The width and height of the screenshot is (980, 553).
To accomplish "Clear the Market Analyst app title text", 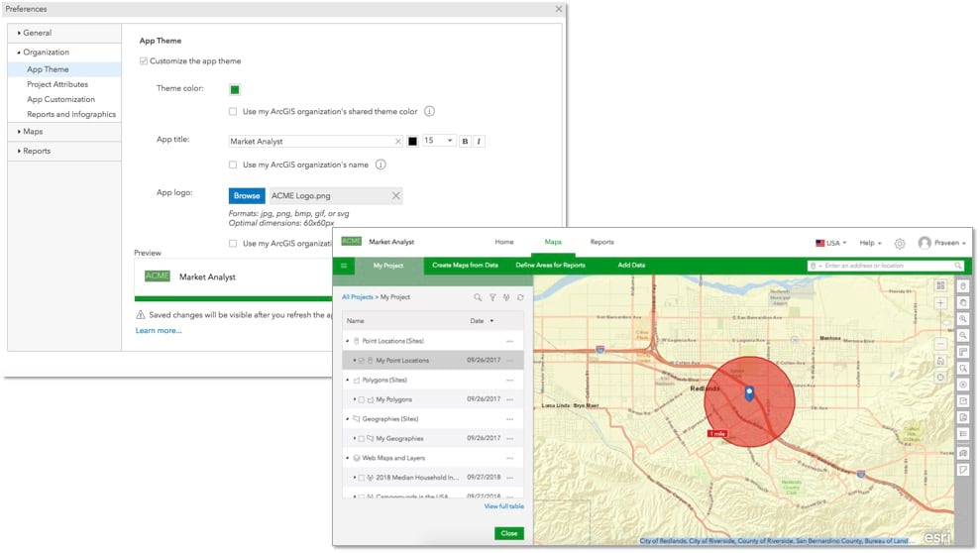I will pos(398,141).
